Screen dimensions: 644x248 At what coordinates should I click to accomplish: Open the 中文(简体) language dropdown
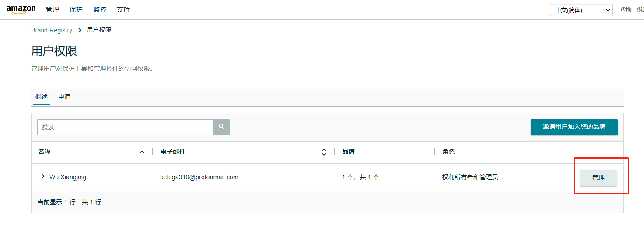coord(581,10)
